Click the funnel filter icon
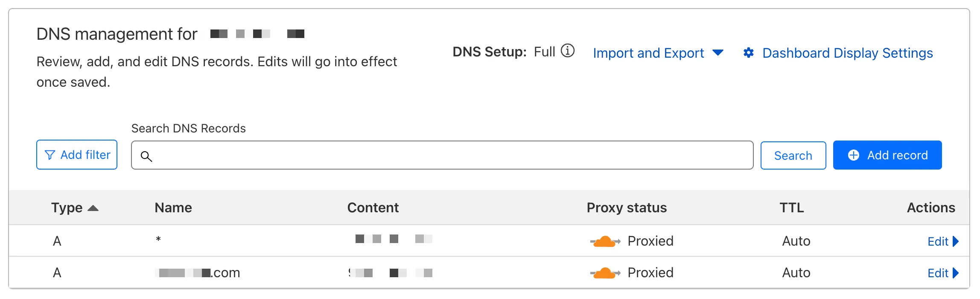This screenshot has height=299, width=980. click(x=50, y=155)
